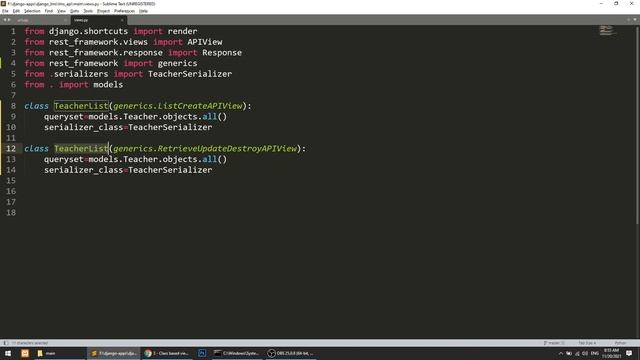Close the inactive tab beside views.py
640x360 pixels.
point(65,20)
